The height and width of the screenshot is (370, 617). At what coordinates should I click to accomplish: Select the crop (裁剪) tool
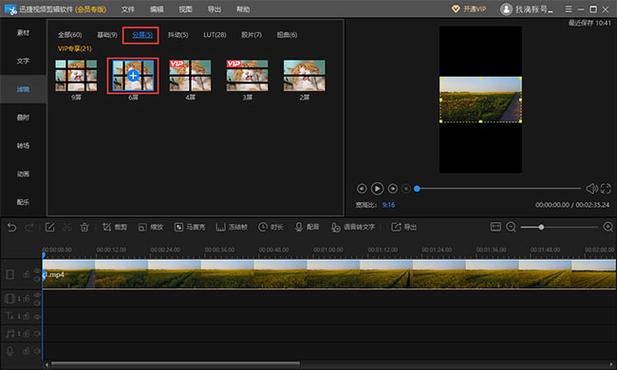coord(115,227)
